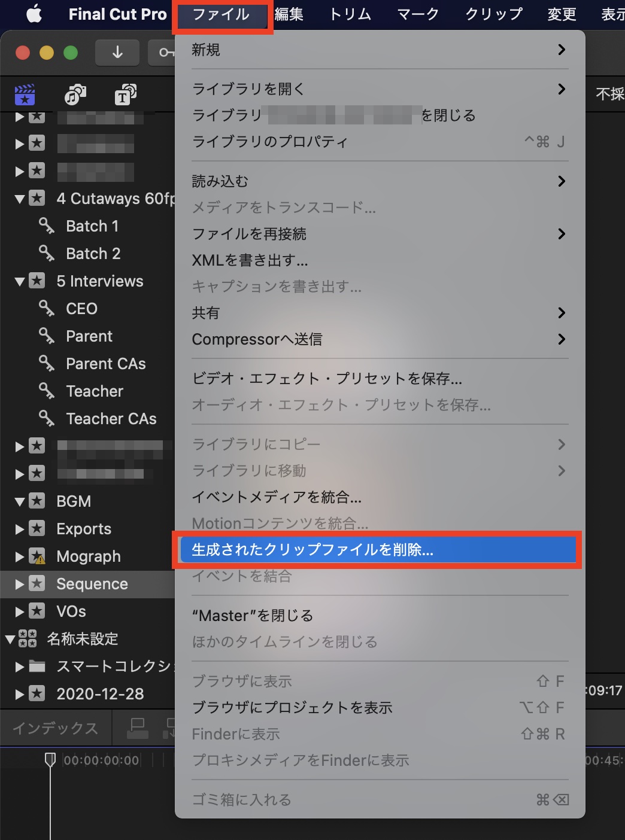Viewport: 625px width, 840px height.
Task: Open the Compressorへ送信 submenu
Action: [x=380, y=339]
